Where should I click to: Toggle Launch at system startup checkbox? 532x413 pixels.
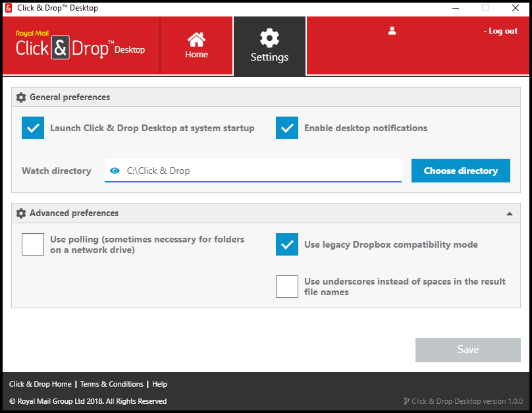(33, 128)
